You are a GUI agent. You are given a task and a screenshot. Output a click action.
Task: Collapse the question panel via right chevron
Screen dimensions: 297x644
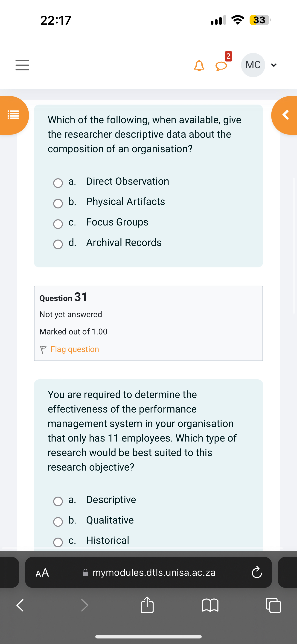click(x=285, y=115)
